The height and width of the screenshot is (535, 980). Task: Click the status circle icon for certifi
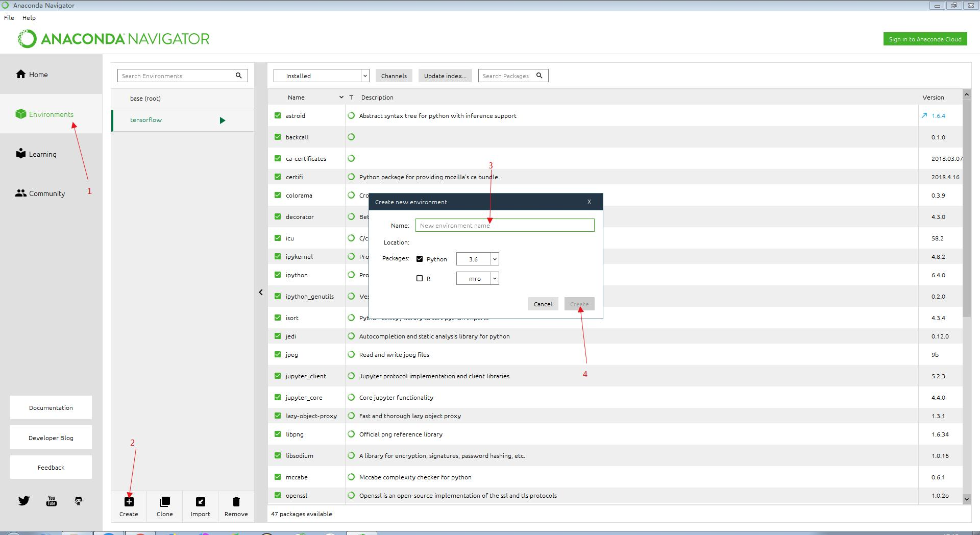[x=351, y=177]
